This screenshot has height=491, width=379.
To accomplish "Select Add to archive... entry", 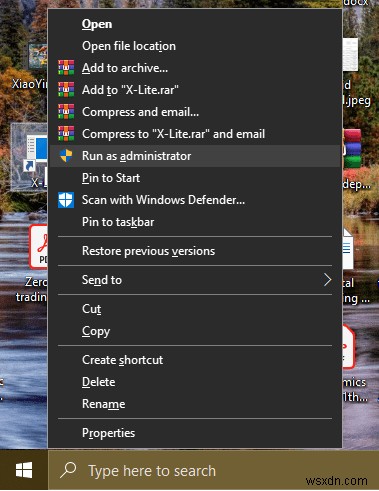I will tap(195, 68).
